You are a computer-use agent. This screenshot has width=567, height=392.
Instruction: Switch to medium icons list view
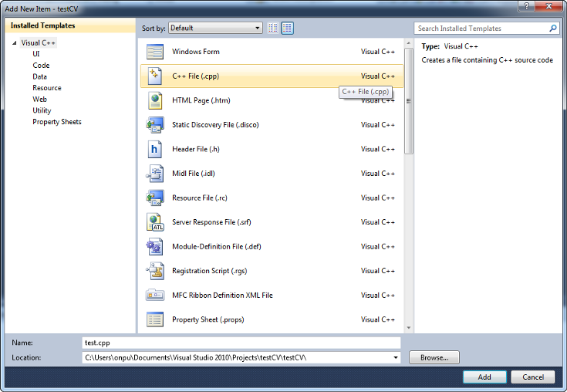287,28
